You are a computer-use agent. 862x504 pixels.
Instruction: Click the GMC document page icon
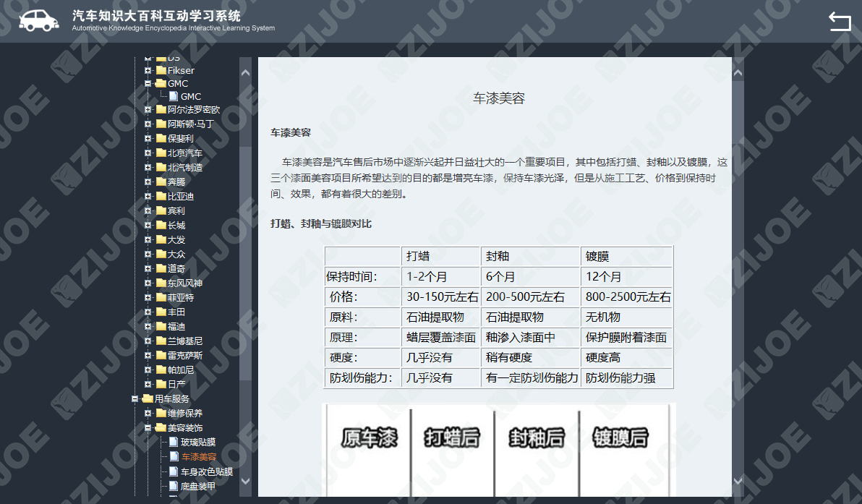(x=174, y=96)
